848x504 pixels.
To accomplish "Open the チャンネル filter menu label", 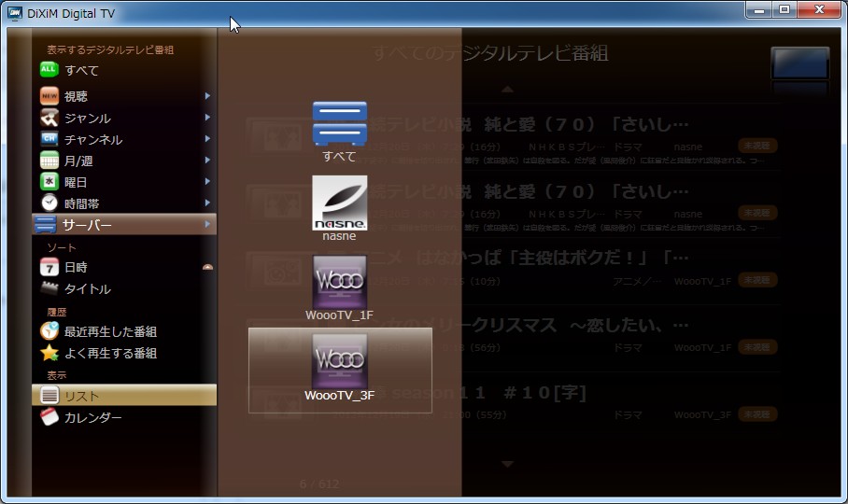I will 93,139.
